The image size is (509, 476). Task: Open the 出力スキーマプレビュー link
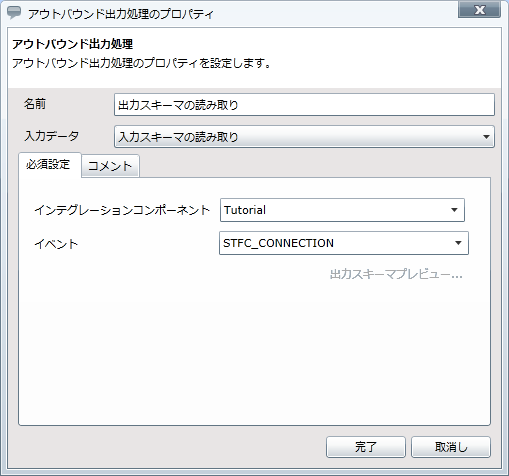pos(396,274)
